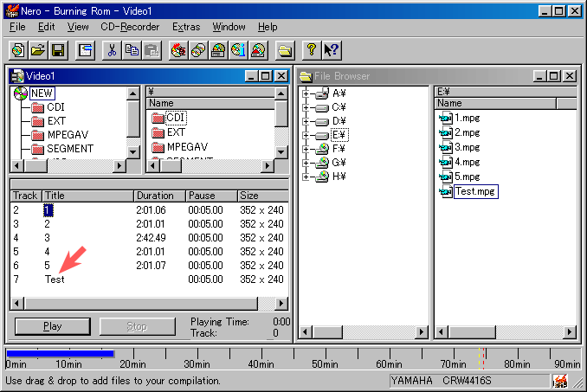587x392 pixels.
Task: Click the New Compilation toolbar icon
Action: pyautogui.click(x=18, y=50)
